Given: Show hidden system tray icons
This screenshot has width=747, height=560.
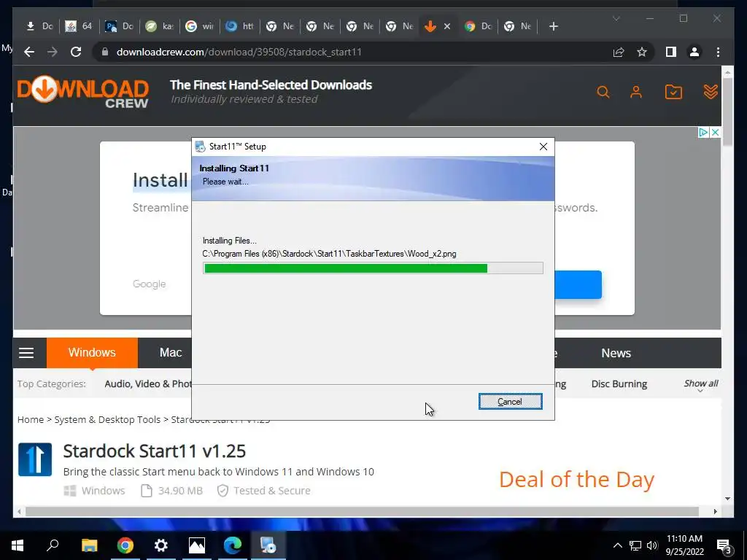Looking at the screenshot, I should pos(617,545).
